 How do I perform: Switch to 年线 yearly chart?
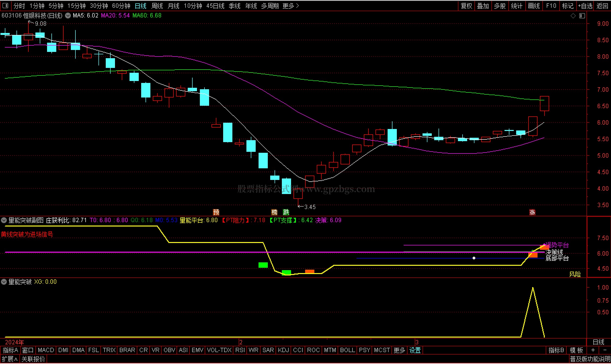tap(251, 6)
